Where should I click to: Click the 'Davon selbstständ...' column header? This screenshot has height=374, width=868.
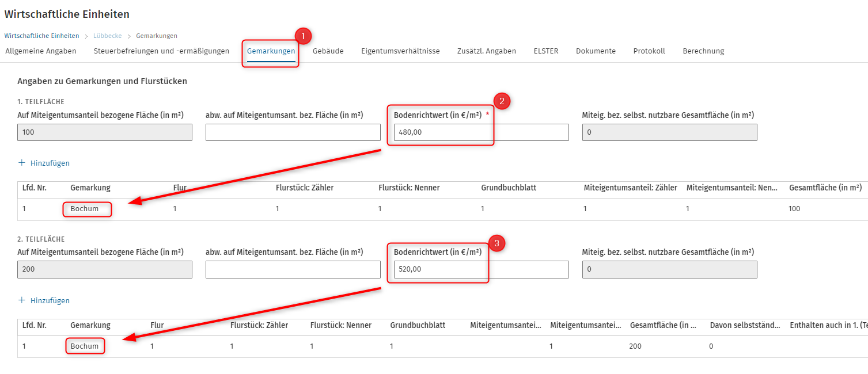[745, 326]
